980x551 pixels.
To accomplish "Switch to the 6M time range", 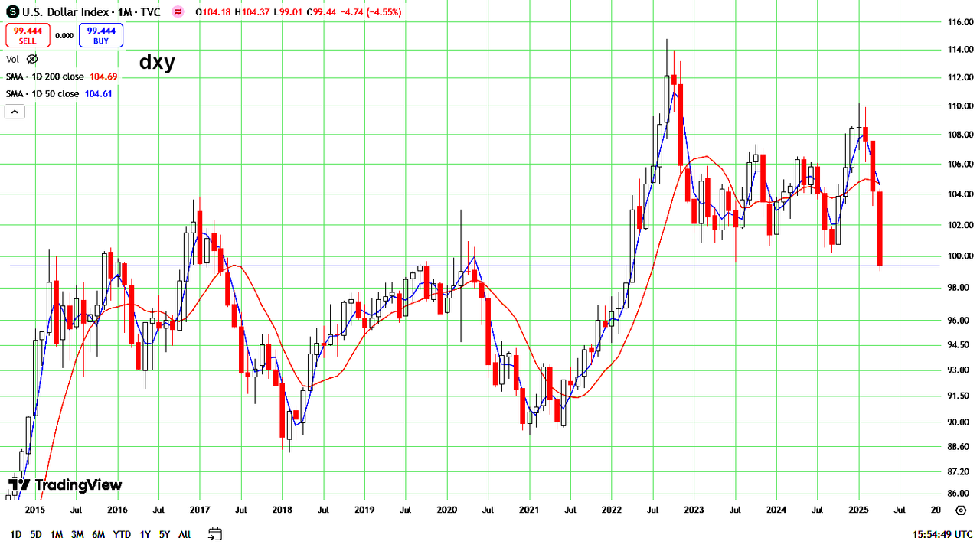I will (x=98, y=534).
